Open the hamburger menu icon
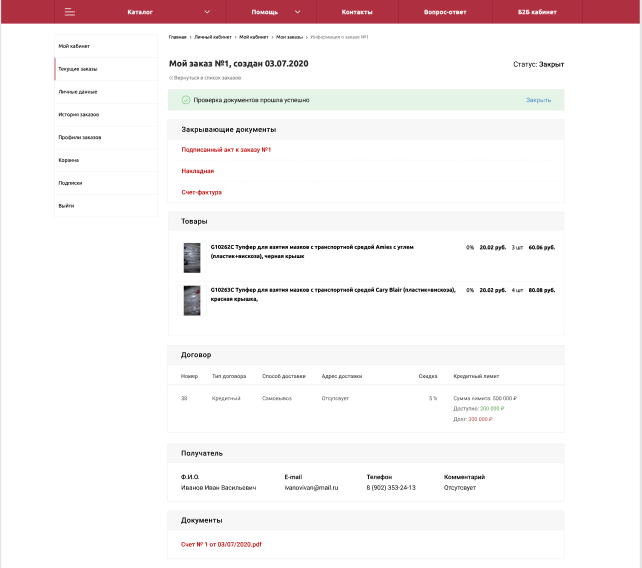The image size is (642, 568). (69, 12)
